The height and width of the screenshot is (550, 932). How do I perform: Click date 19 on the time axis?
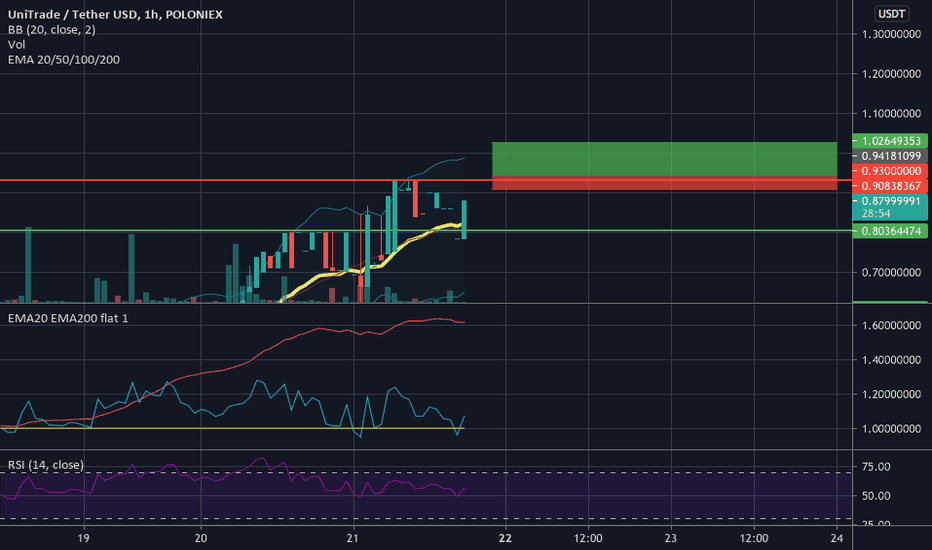pos(84,538)
